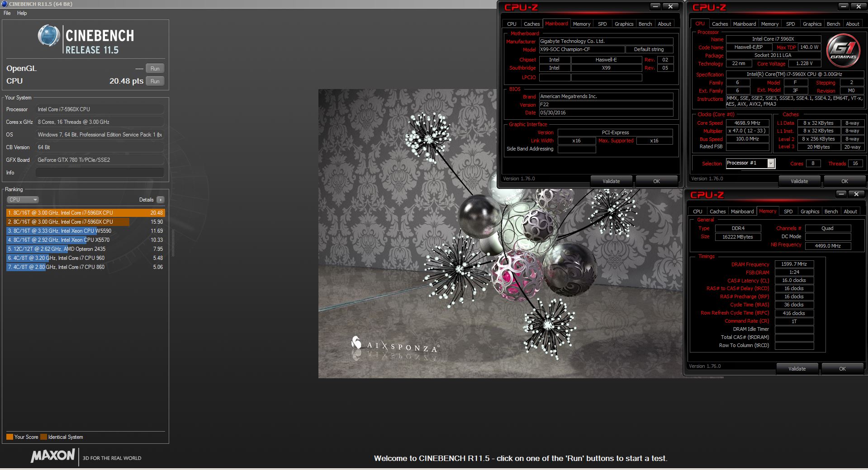This screenshot has height=470, width=868.
Task: Click the G1 Gaming logo in CPU-Z
Action: tap(844, 51)
